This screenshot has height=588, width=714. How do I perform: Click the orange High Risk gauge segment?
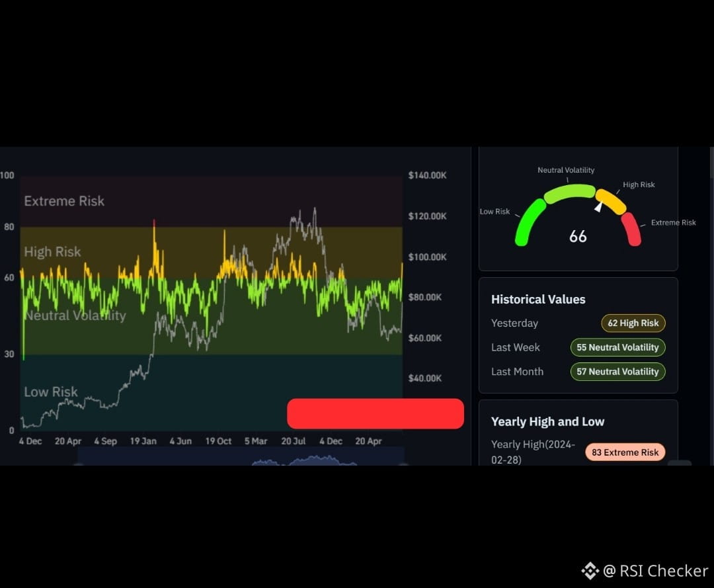point(611,201)
